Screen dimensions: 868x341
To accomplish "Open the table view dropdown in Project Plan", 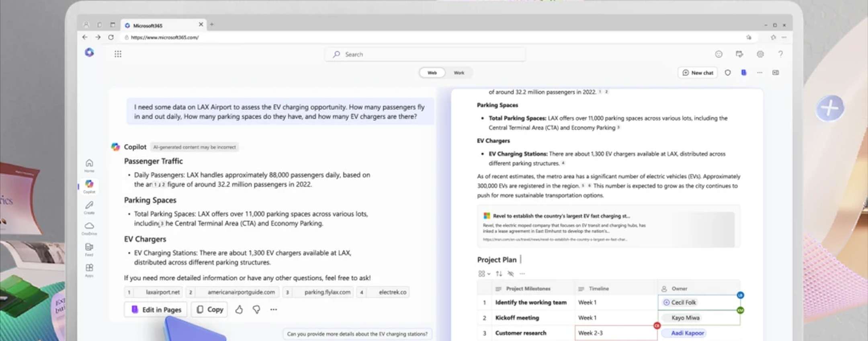I will [484, 273].
